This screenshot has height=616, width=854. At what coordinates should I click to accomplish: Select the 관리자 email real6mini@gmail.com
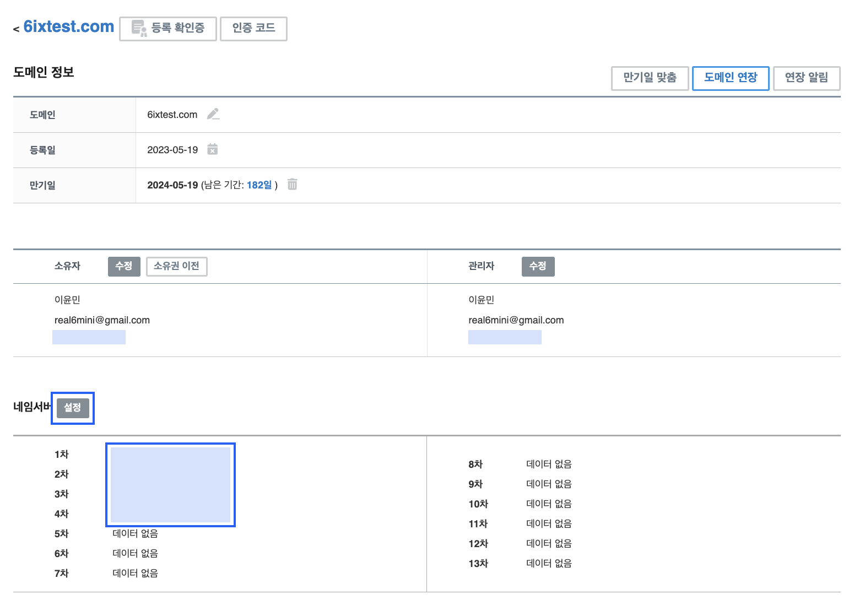pos(516,320)
